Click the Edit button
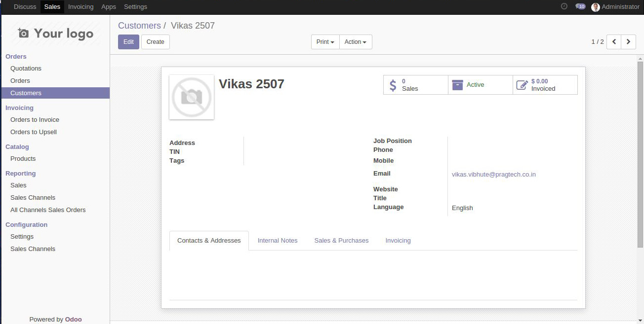This screenshot has height=324, width=644. [128, 42]
